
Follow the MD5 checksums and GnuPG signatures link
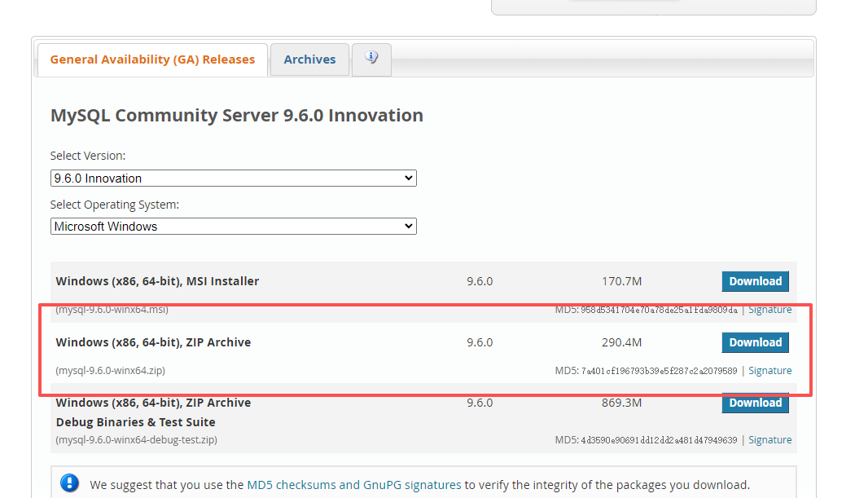click(353, 485)
